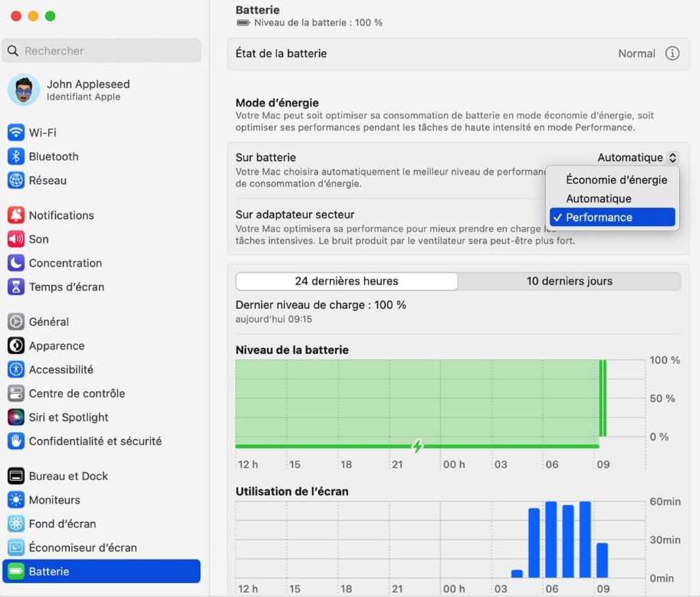The width and height of the screenshot is (700, 597).
Task: Select the green Batterie icon
Action: tap(16, 572)
